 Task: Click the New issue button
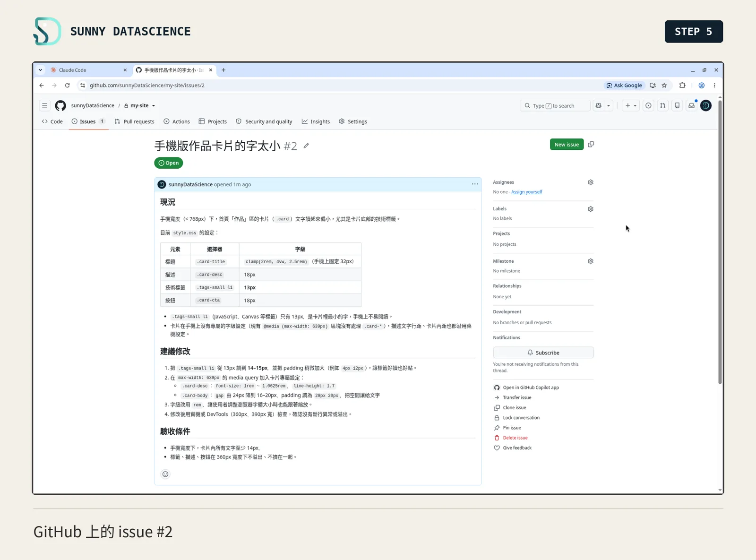(x=567, y=145)
